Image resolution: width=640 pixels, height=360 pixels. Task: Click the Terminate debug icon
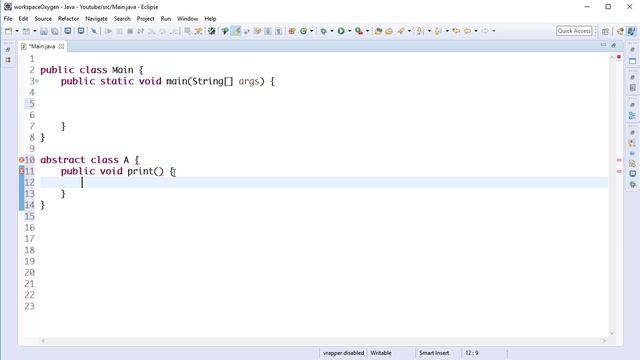pos(130,31)
